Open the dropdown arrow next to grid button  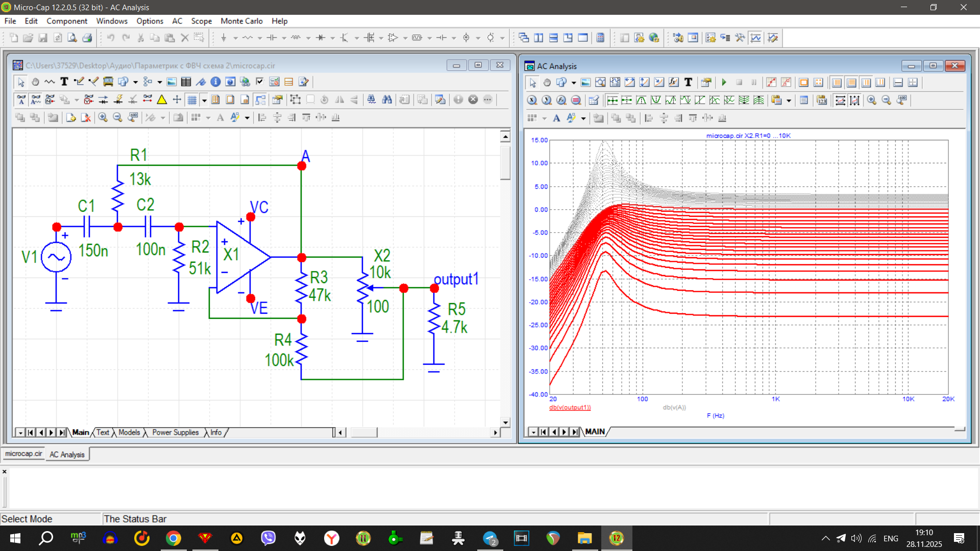coord(204,101)
